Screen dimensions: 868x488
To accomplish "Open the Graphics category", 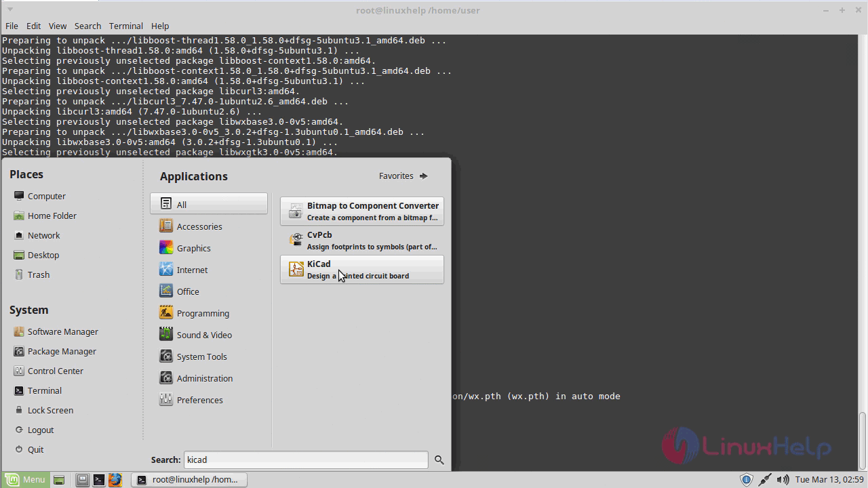I will click(x=209, y=248).
